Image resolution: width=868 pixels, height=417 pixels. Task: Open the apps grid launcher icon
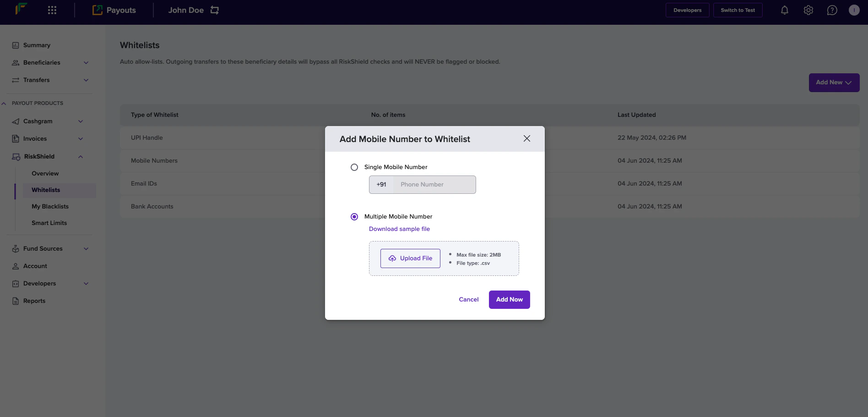coord(52,10)
